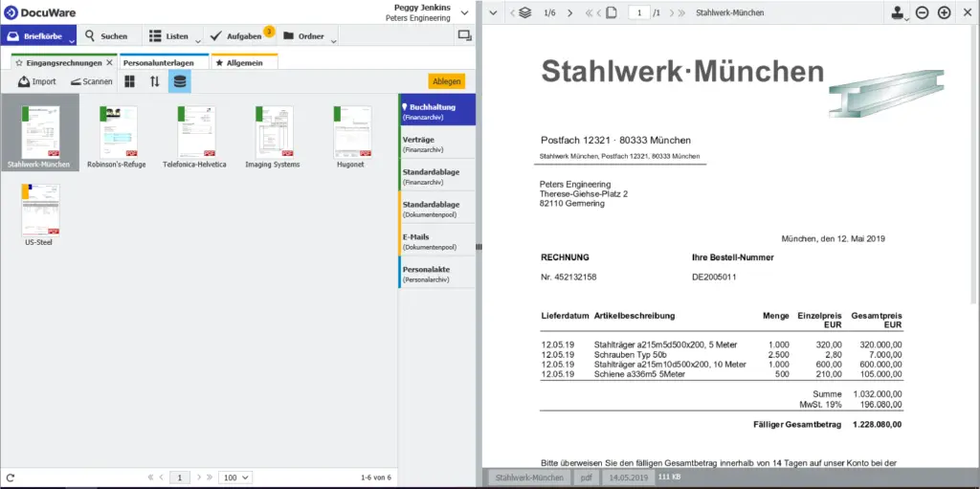Viewport: 980px width, 489px height.
Task: Click the window layout icon
Action: (465, 35)
